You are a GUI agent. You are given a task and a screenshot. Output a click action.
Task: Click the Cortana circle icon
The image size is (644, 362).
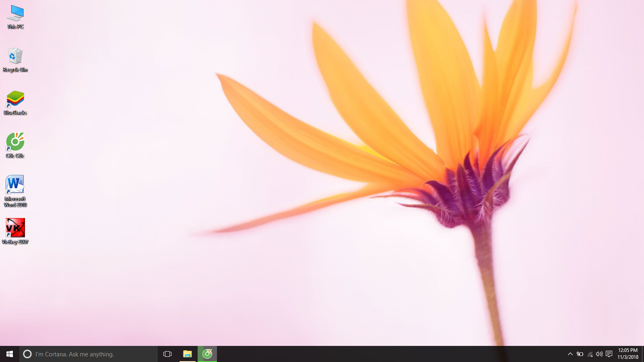pos(27,354)
